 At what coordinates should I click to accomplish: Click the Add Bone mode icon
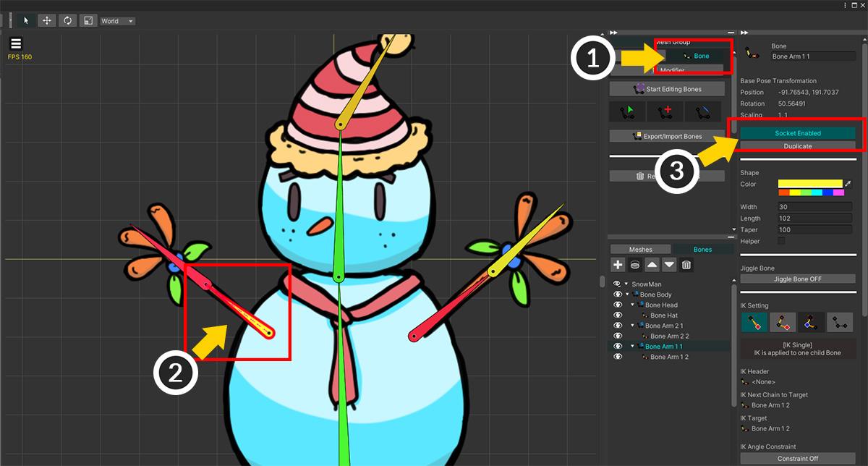(x=665, y=111)
